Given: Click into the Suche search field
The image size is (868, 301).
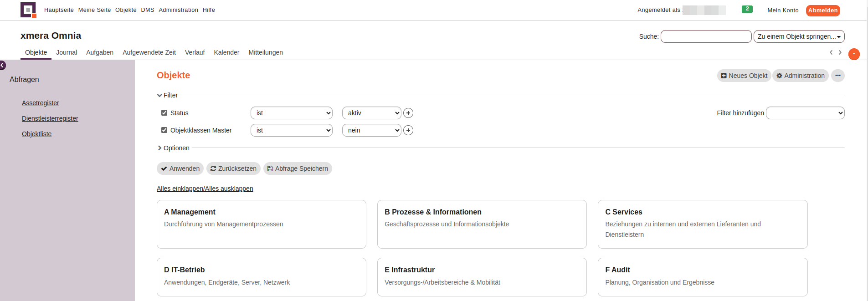Looking at the screenshot, I should [x=706, y=36].
